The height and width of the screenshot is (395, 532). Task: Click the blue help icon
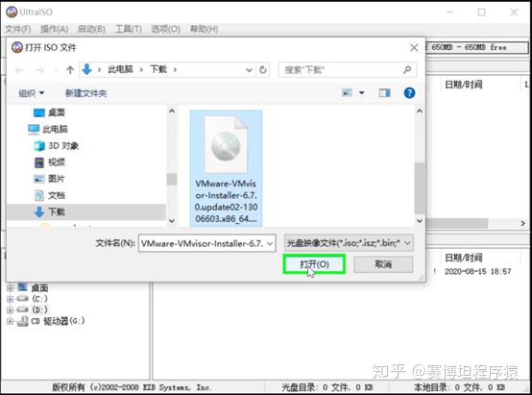409,92
